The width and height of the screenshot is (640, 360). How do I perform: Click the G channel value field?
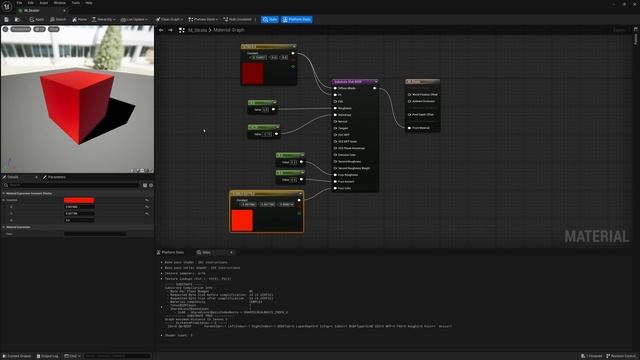click(79, 213)
